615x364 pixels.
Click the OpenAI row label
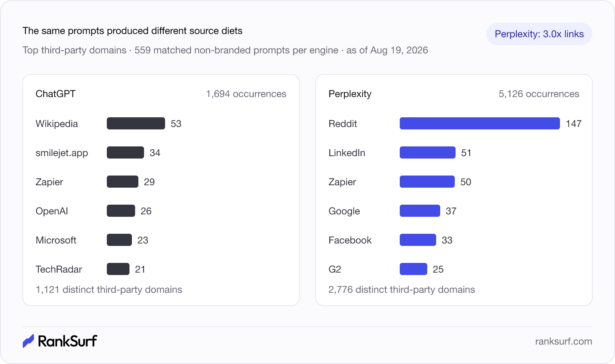click(52, 211)
